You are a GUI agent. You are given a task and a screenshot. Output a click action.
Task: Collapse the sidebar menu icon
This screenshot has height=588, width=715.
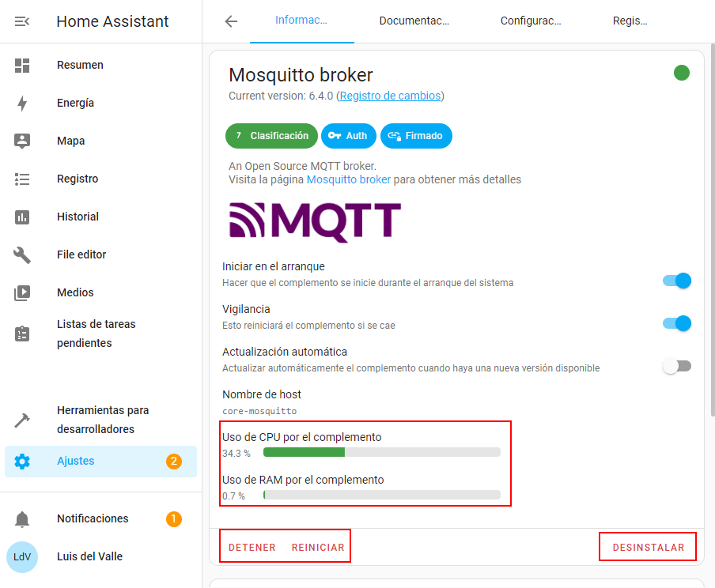22,21
